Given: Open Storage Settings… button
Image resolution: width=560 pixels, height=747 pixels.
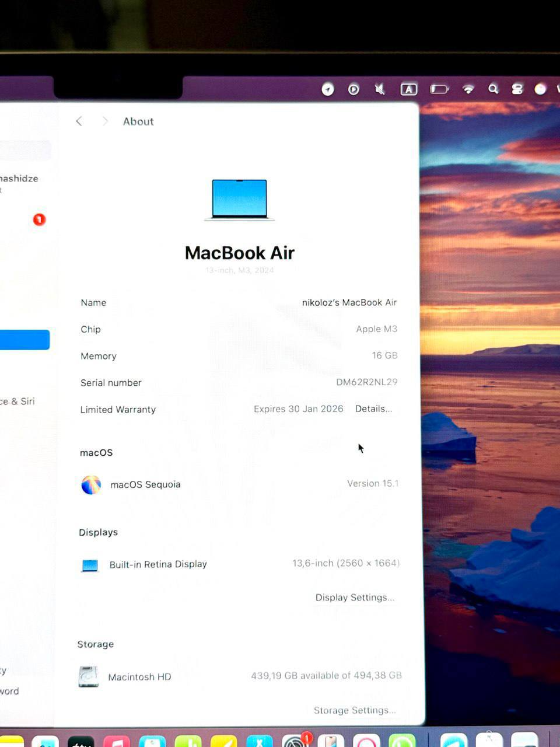Looking at the screenshot, I should (355, 710).
